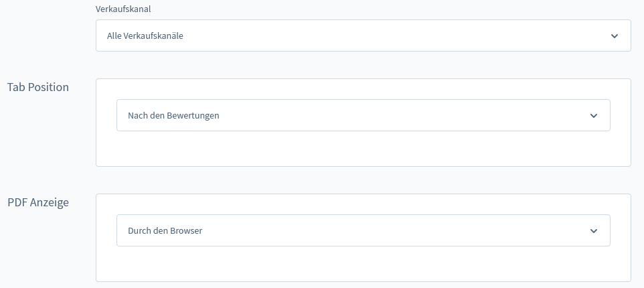Click the Tab Position section heading
The image size is (644, 288).
click(x=38, y=87)
